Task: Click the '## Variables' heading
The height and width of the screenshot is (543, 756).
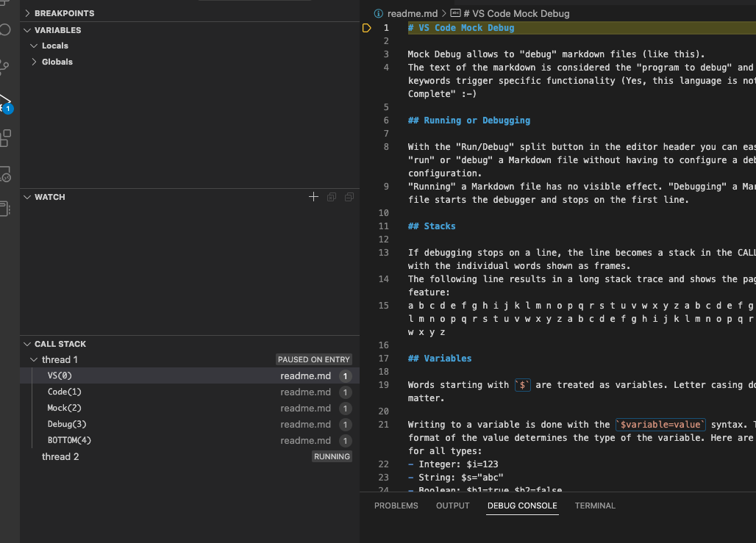Action: [x=440, y=359]
